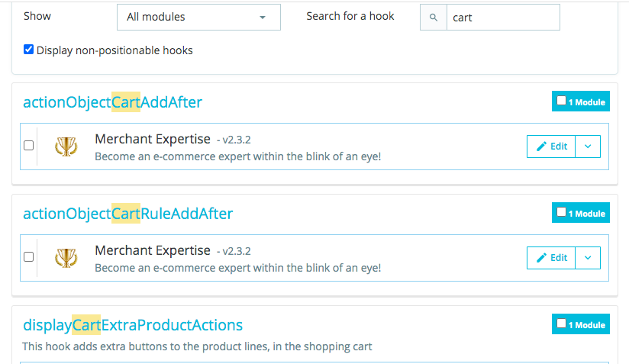Image resolution: width=629 pixels, height=364 pixels.
Task: Click into the hook search field
Action: click(x=504, y=18)
